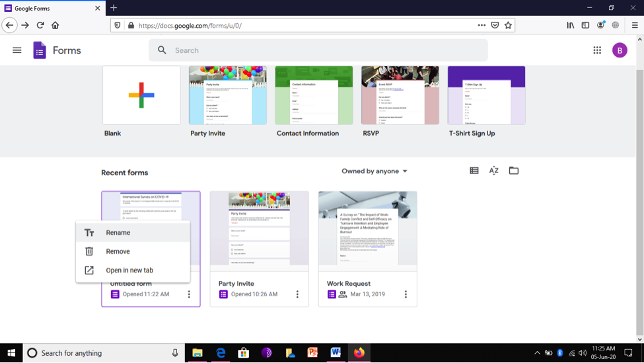Choose Open in new tab menu entry
The width and height of the screenshot is (644, 363).
click(x=133, y=270)
